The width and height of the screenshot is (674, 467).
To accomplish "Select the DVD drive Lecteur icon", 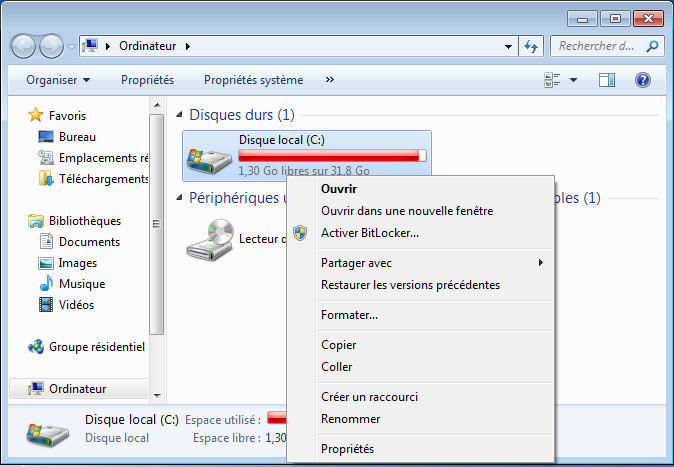I will click(x=210, y=240).
